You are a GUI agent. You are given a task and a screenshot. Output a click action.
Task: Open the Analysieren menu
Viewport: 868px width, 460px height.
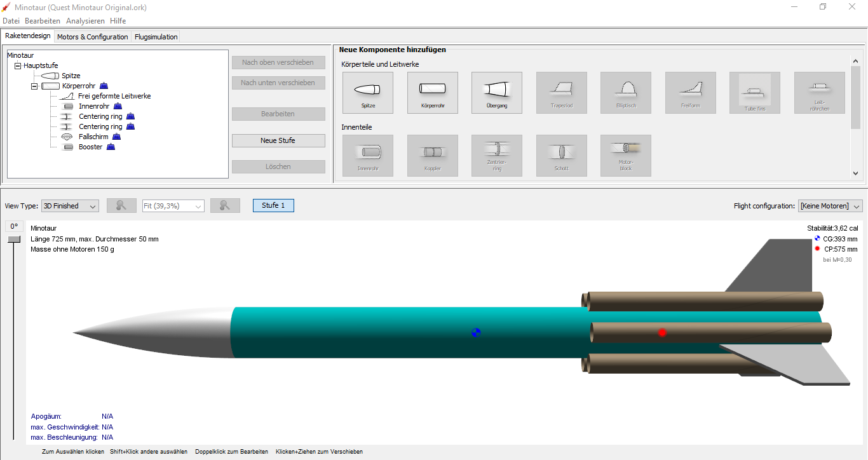pos(85,21)
